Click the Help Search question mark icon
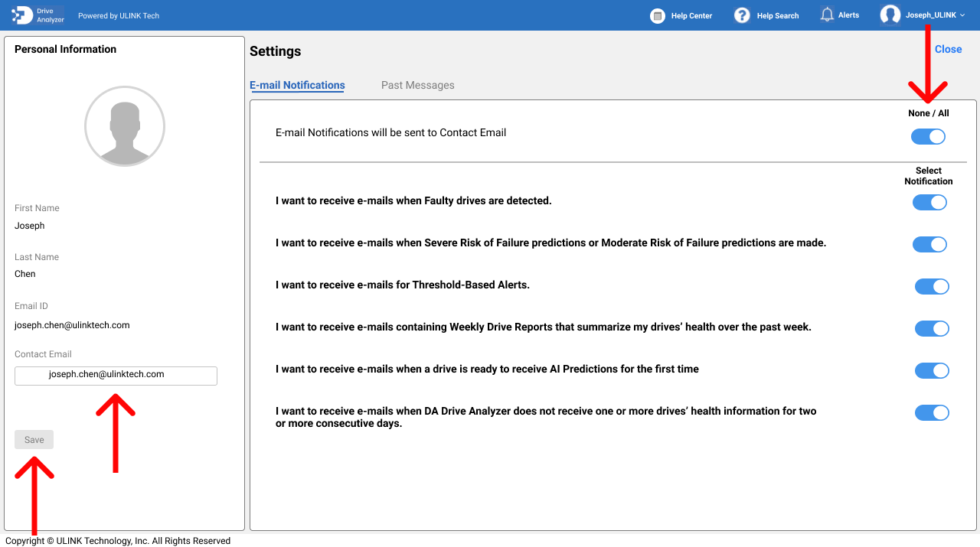 (x=741, y=15)
